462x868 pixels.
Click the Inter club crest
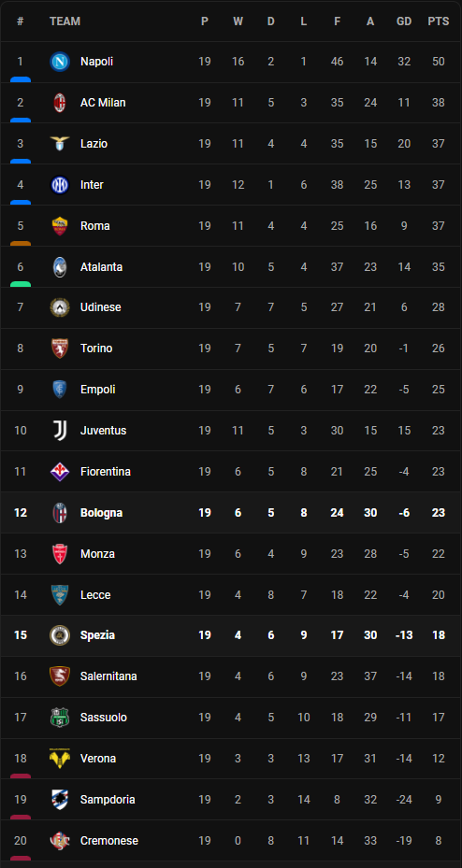(59, 184)
